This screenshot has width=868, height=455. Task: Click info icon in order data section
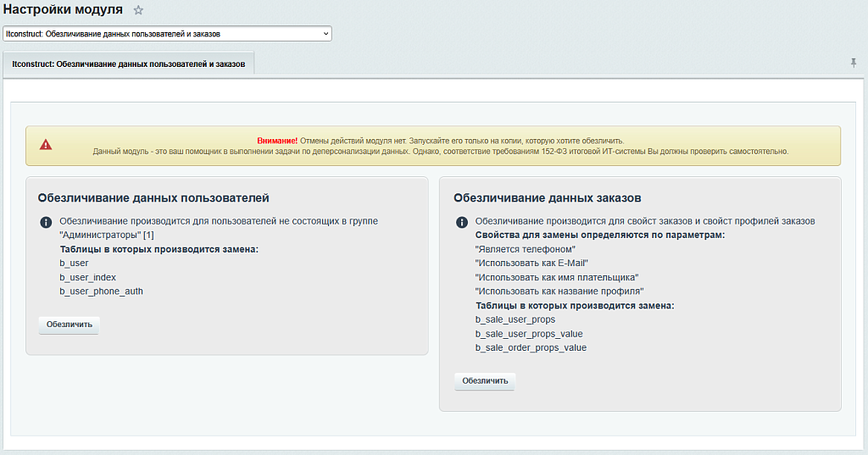click(x=462, y=222)
